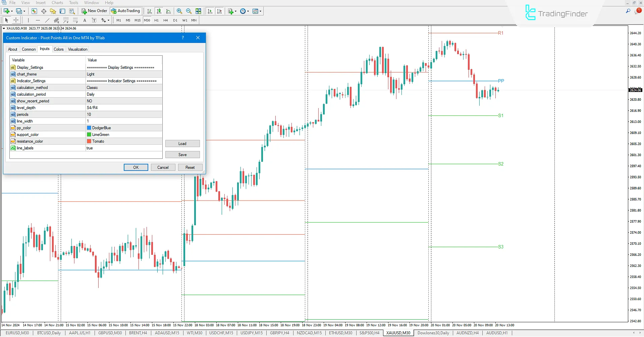Toggle Chart Shift on the chart
This screenshot has width=644, height=337.
point(220,11)
